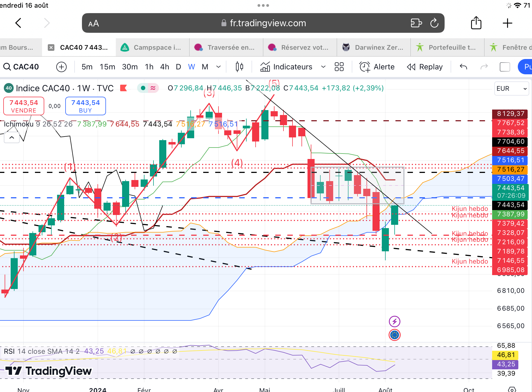The height and width of the screenshot is (392, 532).
Task: Toggle the fullscreen square checkbox
Action: pos(505,67)
